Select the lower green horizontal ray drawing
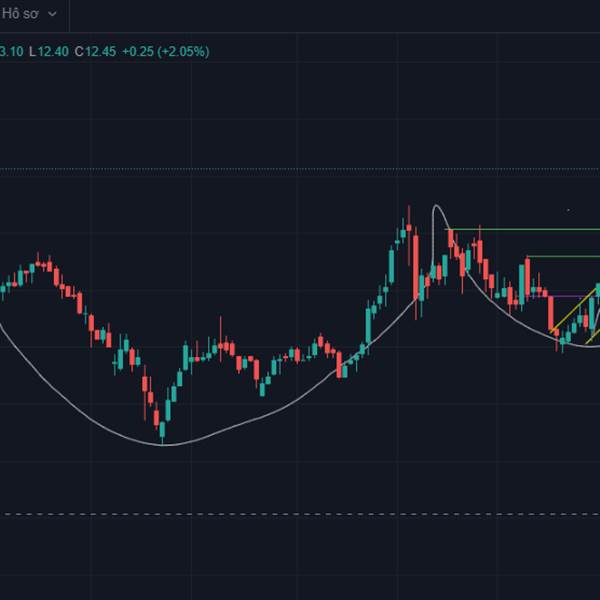The height and width of the screenshot is (600, 600). (563, 256)
